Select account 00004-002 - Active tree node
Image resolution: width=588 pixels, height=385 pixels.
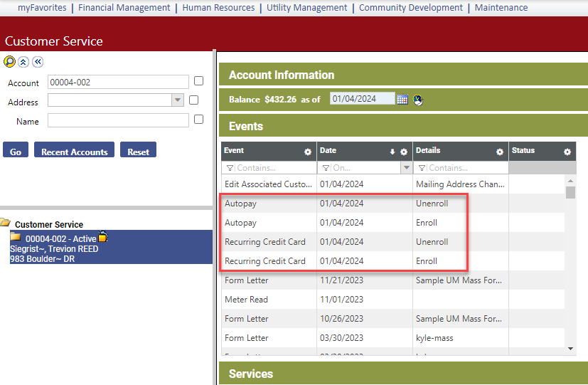pyautogui.click(x=111, y=247)
